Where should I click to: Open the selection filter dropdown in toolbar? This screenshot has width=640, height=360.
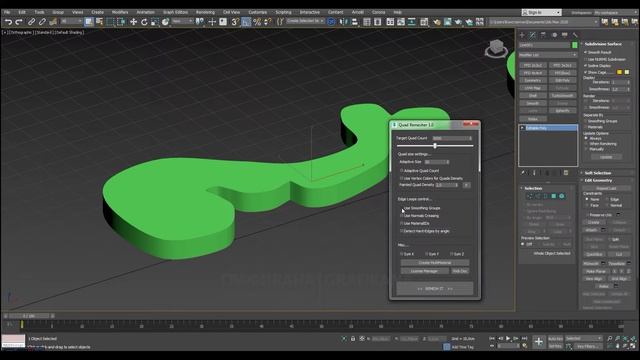pyautogui.click(x=71, y=21)
